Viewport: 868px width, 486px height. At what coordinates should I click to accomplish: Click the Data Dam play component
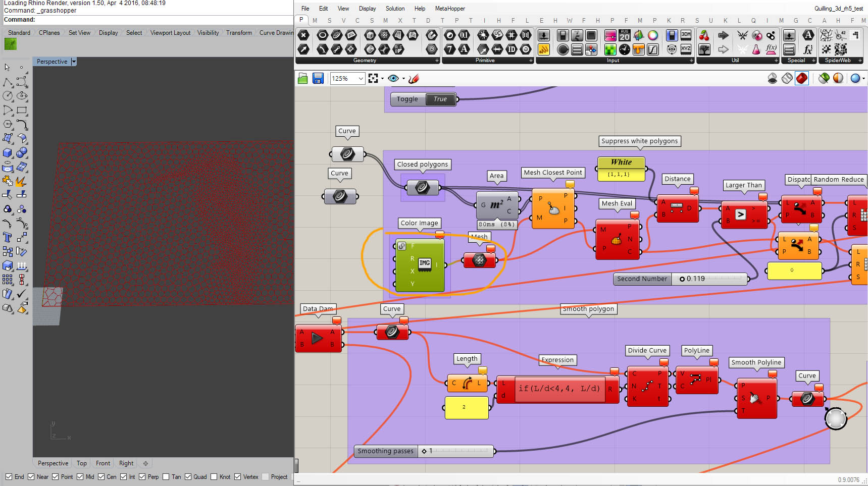tap(318, 338)
